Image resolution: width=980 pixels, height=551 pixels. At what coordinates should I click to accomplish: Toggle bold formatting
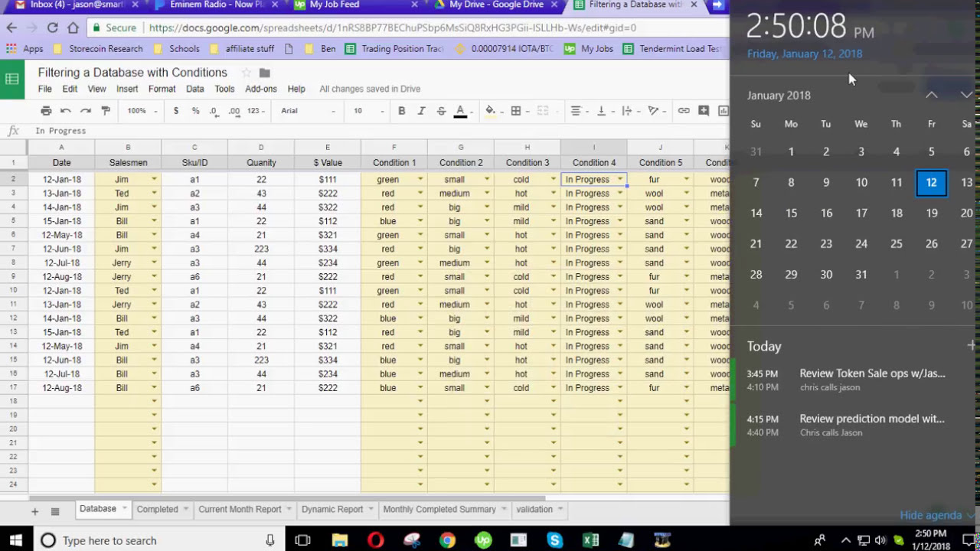[401, 111]
